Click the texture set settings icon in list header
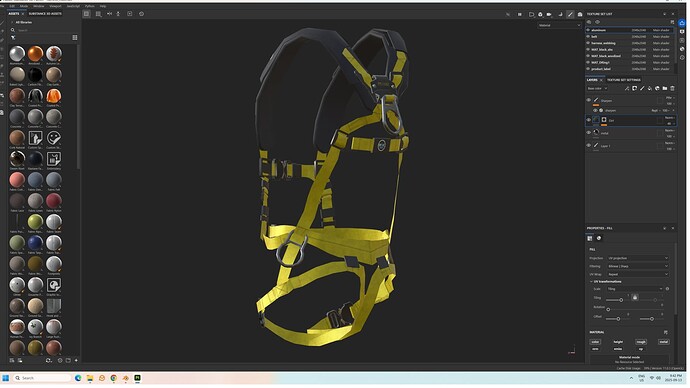Image resolution: width=690 pixels, height=388 pixels. [x=672, y=22]
